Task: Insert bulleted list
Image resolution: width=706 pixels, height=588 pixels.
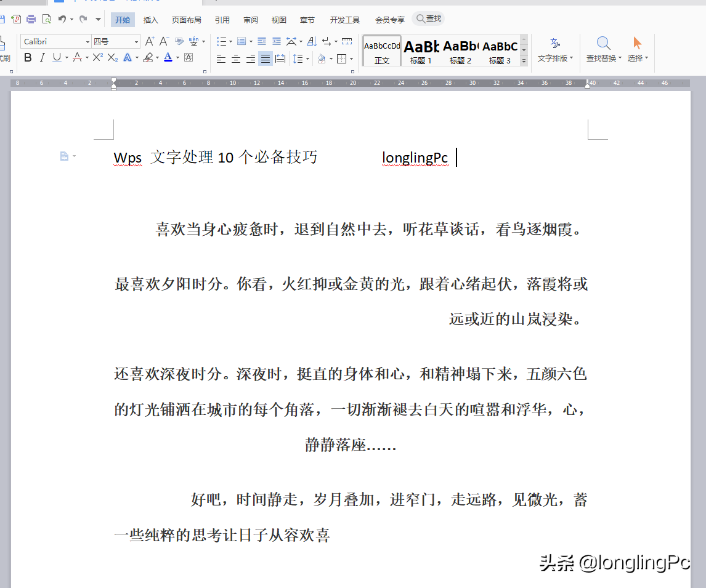Action: tap(221, 41)
